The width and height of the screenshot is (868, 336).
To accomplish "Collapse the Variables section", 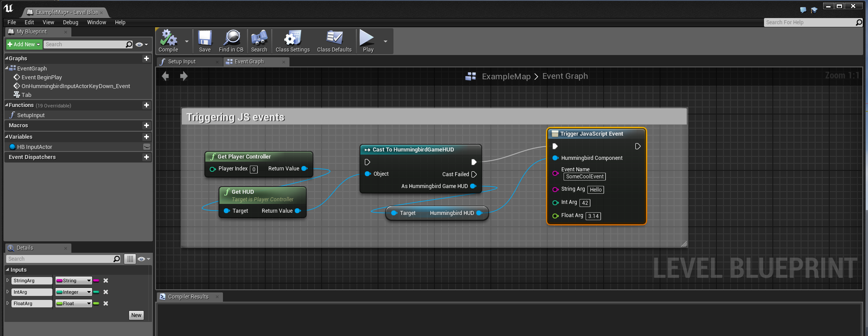I will 7,137.
